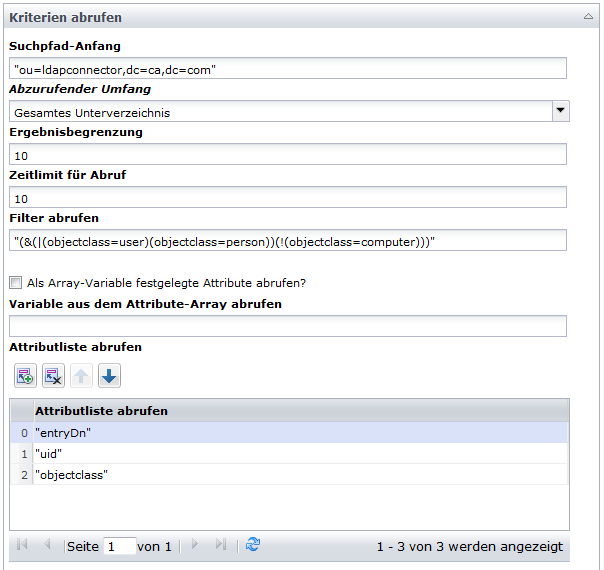Screen dimensions: 604x570
Task: Go to next grid page
Action: coord(195,545)
